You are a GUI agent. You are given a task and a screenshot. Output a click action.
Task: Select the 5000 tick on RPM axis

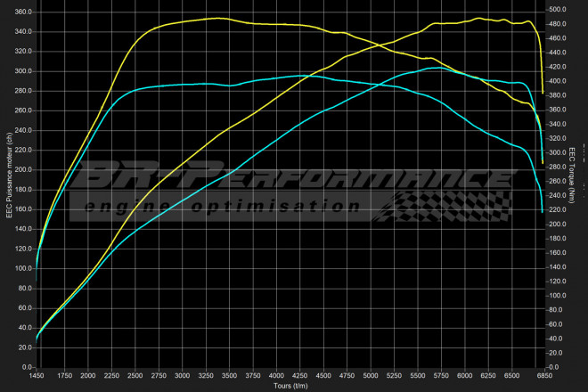pos(370,376)
